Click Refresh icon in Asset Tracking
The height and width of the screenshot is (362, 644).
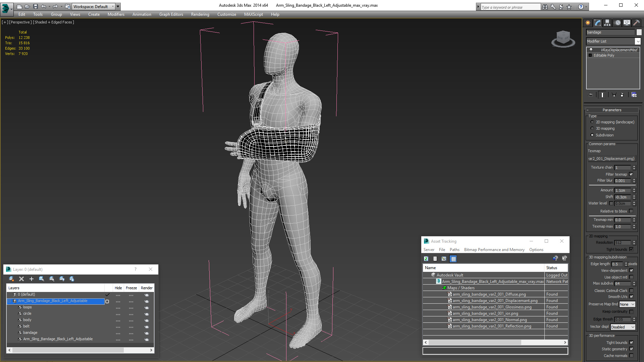tap(426, 259)
